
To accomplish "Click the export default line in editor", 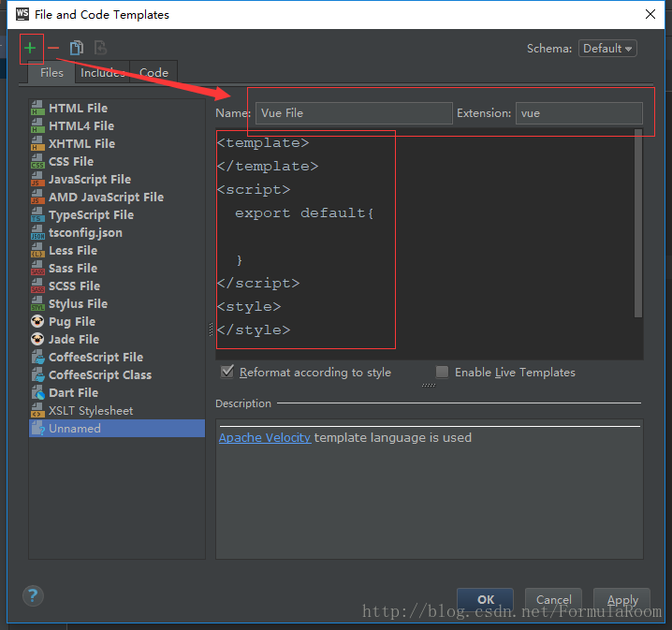I will (x=304, y=213).
